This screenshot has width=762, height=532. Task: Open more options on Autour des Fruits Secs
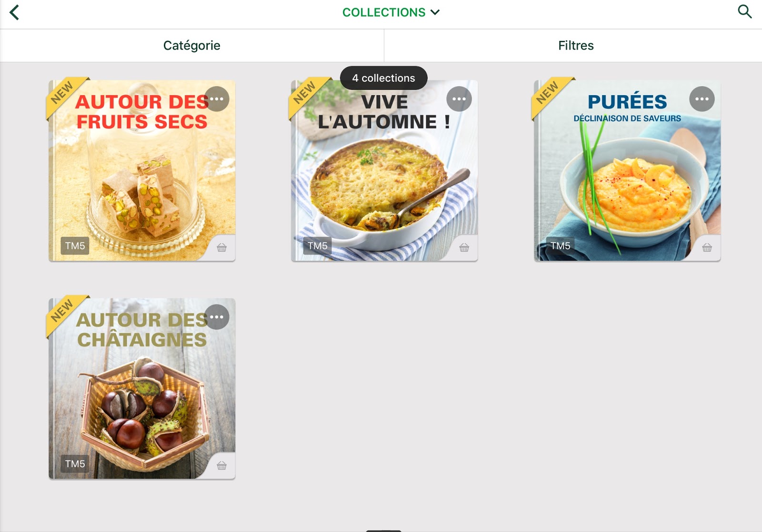point(217,99)
